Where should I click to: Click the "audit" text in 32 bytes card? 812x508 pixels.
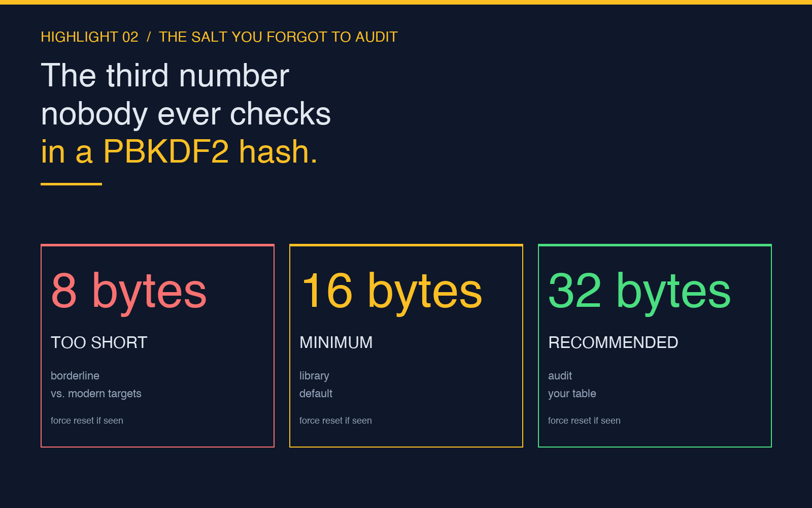pyautogui.click(x=560, y=376)
